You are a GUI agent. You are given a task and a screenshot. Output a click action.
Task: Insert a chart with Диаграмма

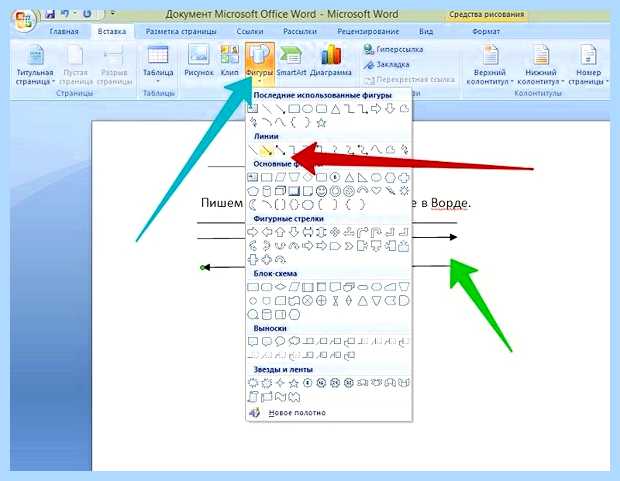(331, 60)
